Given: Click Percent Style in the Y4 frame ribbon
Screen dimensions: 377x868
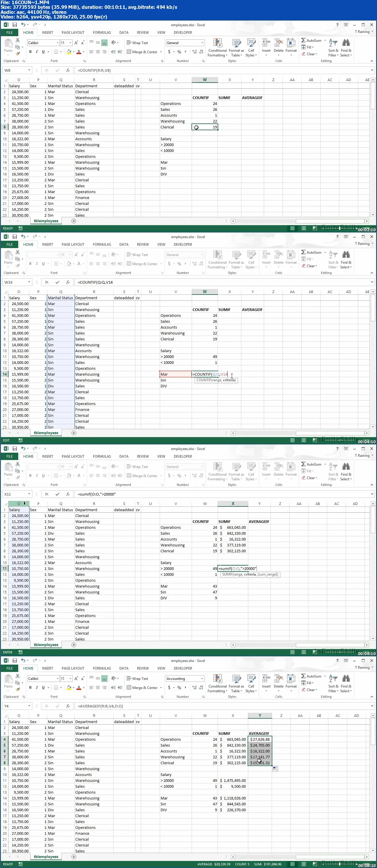Looking at the screenshot, I should 179,688.
